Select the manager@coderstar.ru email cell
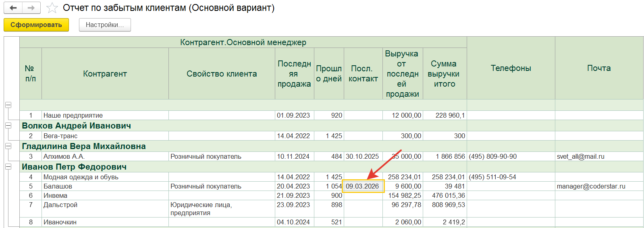This screenshot has width=644, height=228. pyautogui.click(x=599, y=186)
